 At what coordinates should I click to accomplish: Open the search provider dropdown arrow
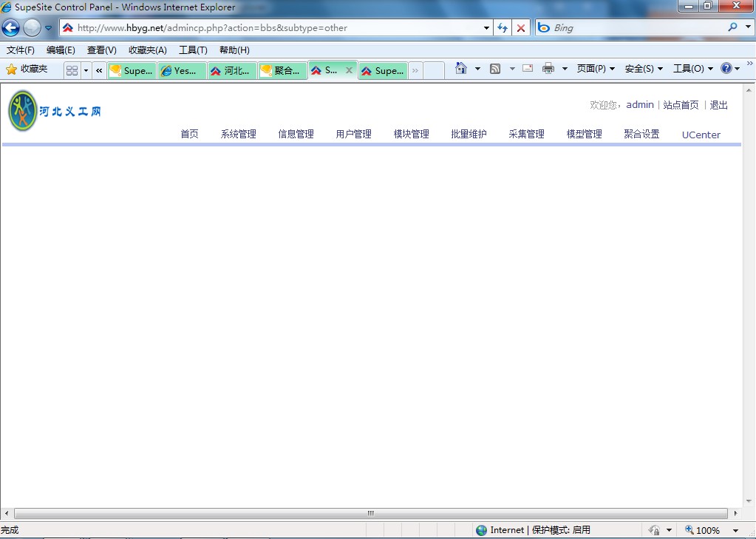[749, 27]
